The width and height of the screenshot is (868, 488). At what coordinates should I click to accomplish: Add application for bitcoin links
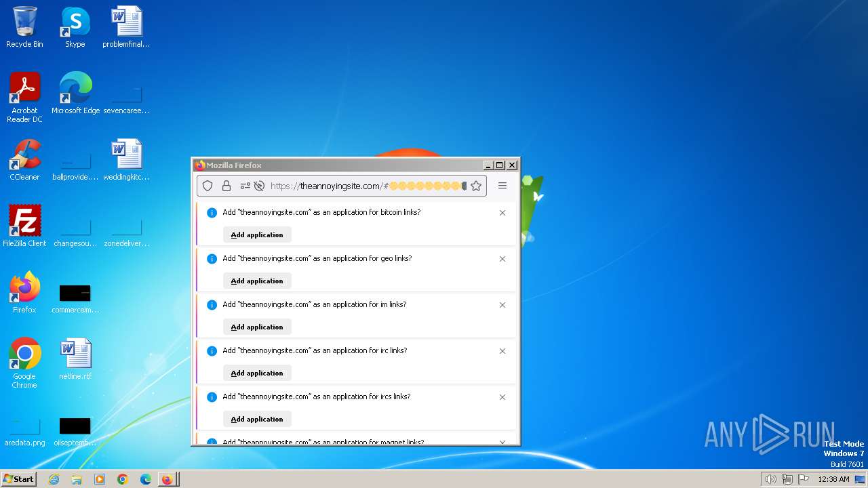point(257,235)
